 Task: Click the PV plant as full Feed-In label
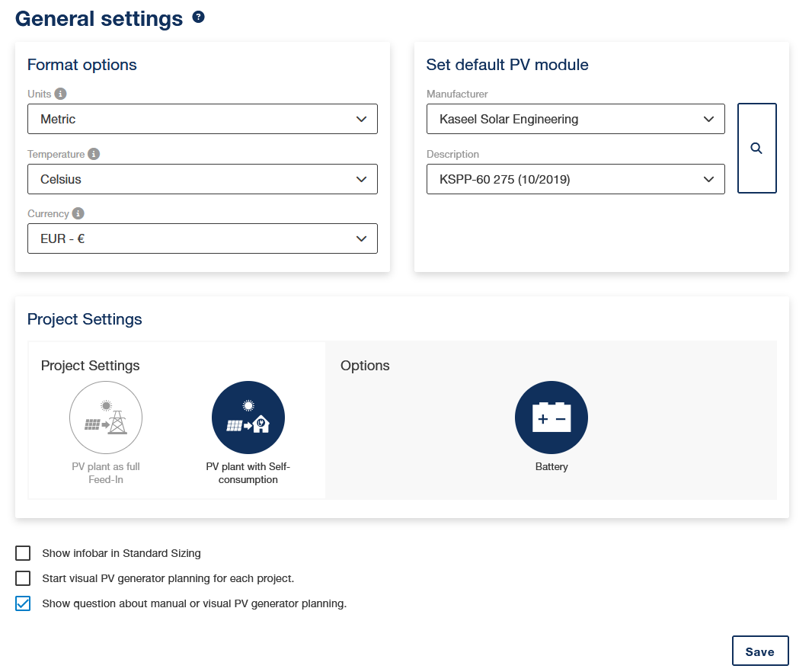(106, 473)
